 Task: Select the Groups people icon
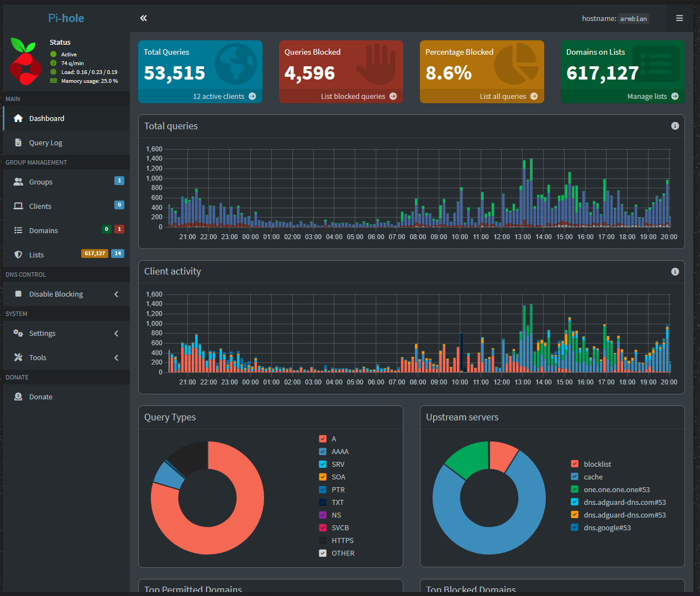click(18, 181)
